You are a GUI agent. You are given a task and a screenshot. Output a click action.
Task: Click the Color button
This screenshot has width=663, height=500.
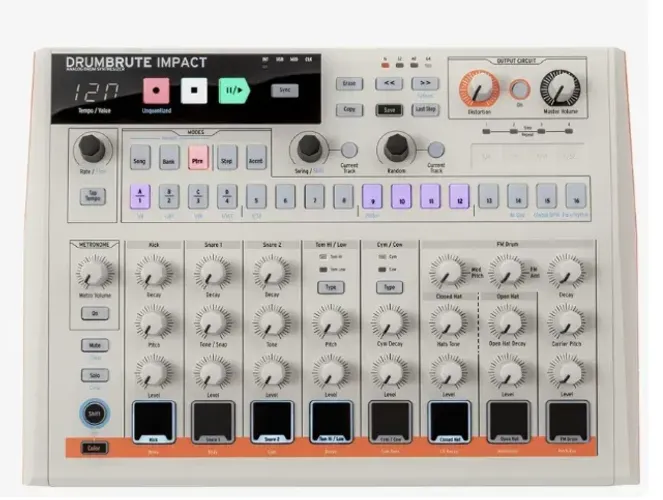coord(94,448)
